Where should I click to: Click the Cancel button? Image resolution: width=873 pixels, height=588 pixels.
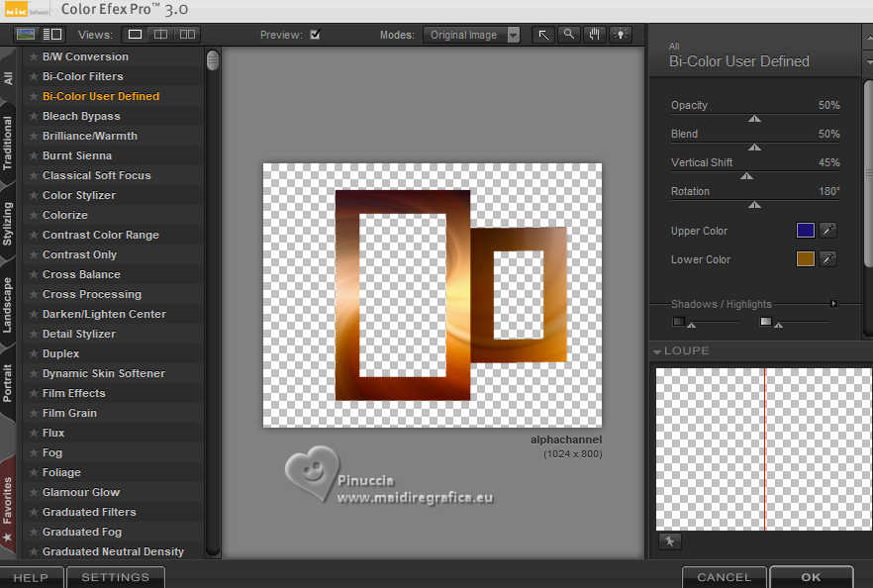[724, 577]
